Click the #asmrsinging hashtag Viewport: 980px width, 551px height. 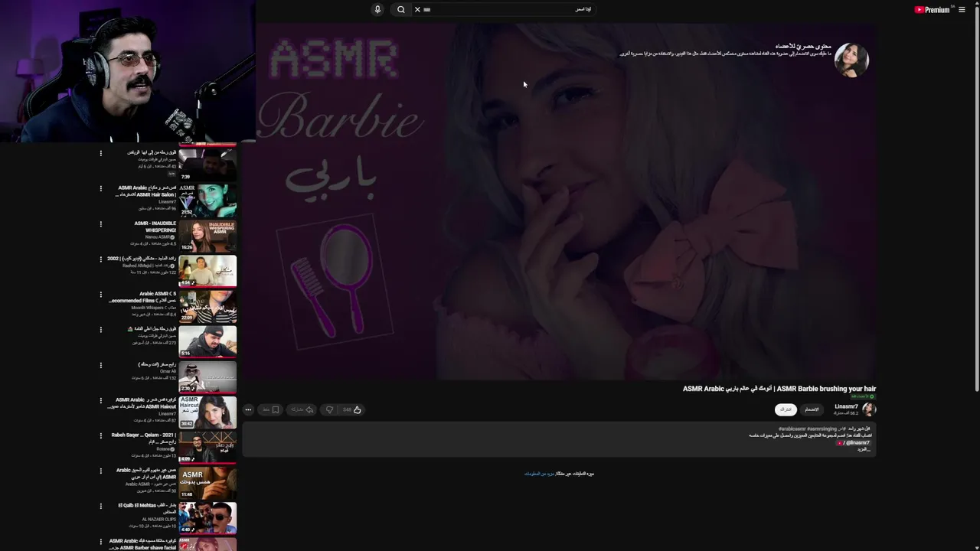pos(822,429)
